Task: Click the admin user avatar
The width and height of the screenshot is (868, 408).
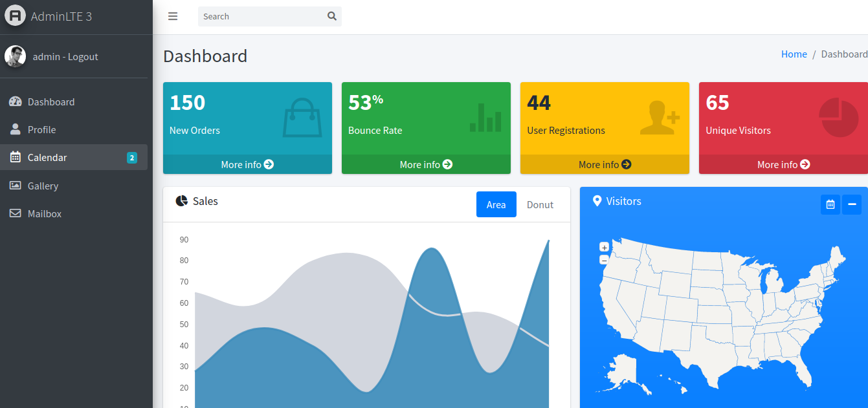Action: (16, 56)
